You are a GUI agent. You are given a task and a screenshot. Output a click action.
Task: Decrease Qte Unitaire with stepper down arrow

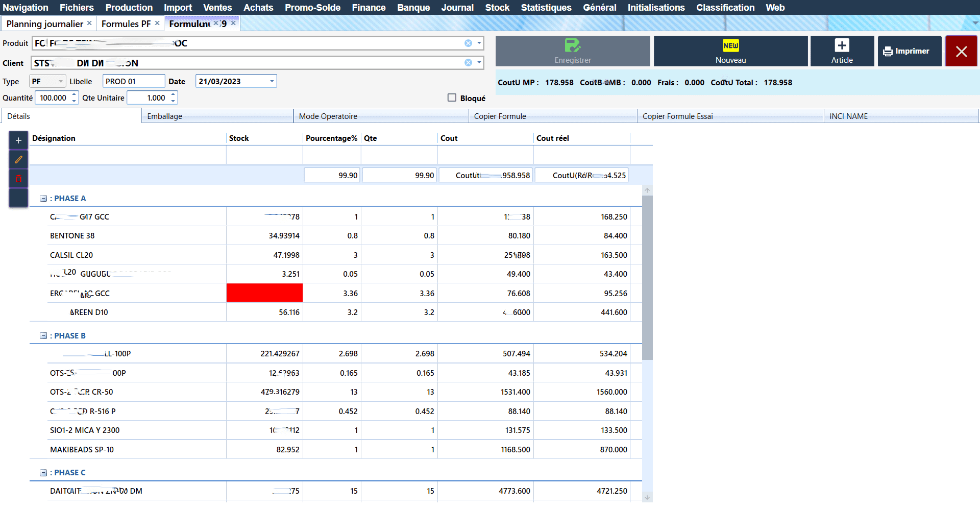point(174,101)
